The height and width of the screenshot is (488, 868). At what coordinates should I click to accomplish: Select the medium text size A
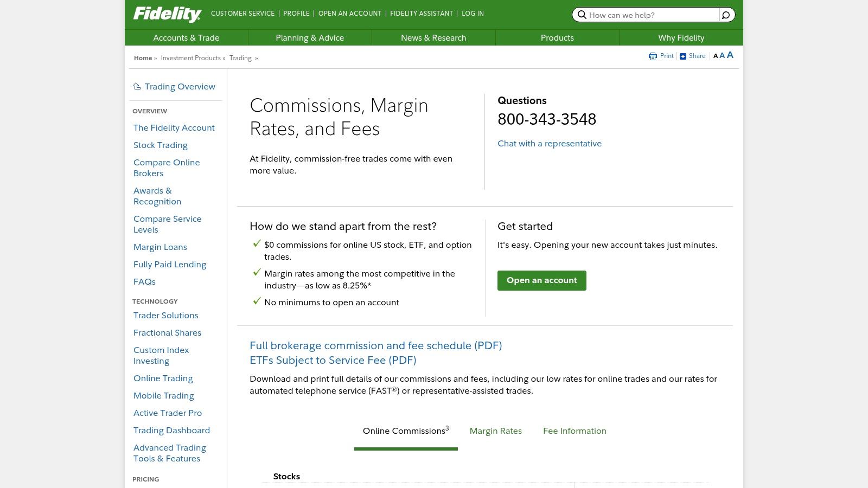(x=722, y=55)
